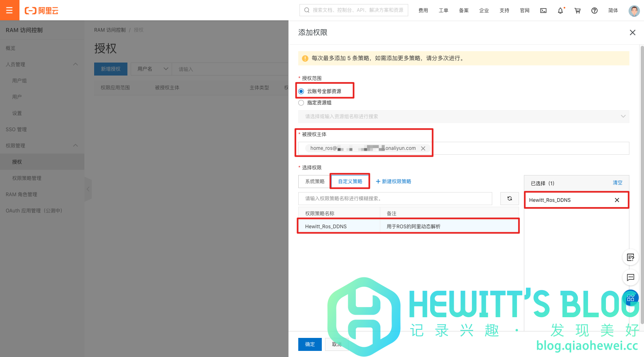Click the 确定 confirm button

click(x=310, y=344)
